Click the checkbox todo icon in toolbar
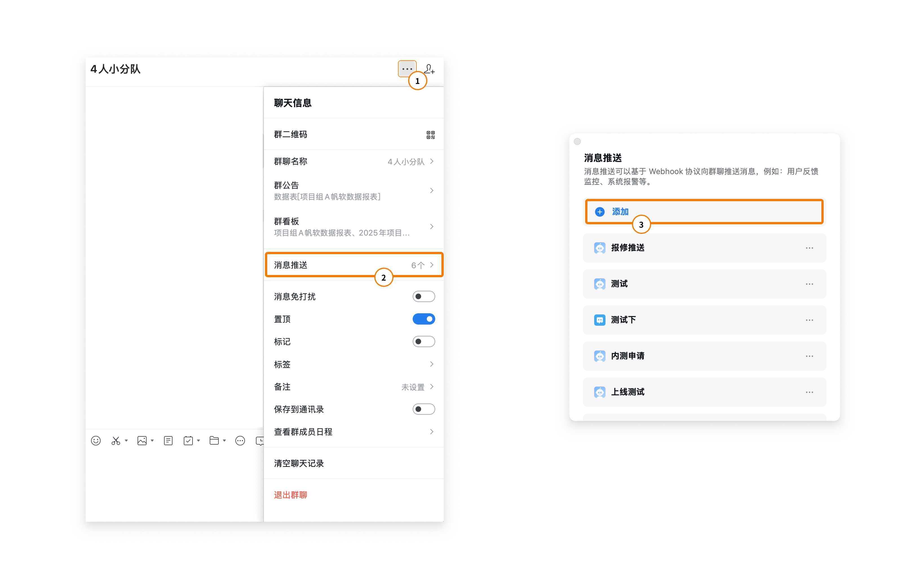The image size is (924, 568). pyautogui.click(x=188, y=441)
